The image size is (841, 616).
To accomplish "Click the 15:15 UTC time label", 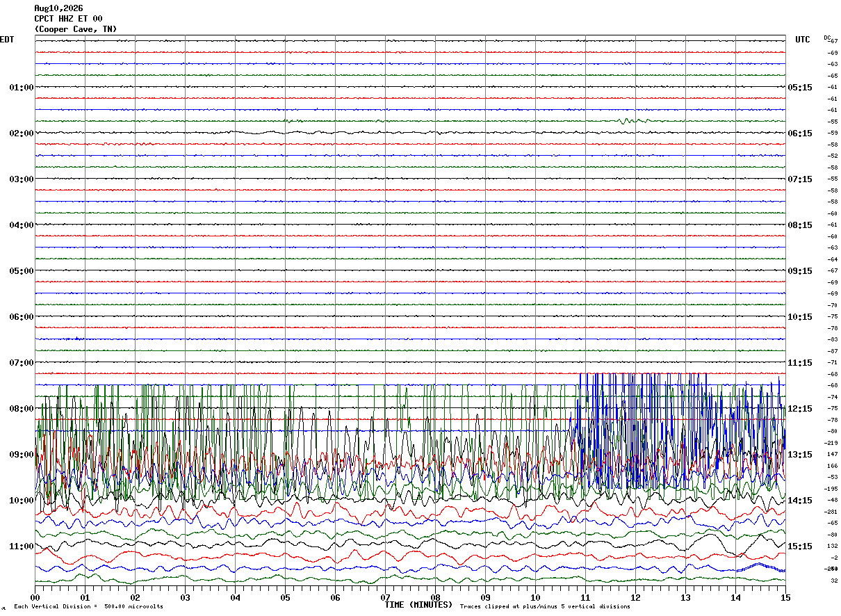I will click(799, 546).
